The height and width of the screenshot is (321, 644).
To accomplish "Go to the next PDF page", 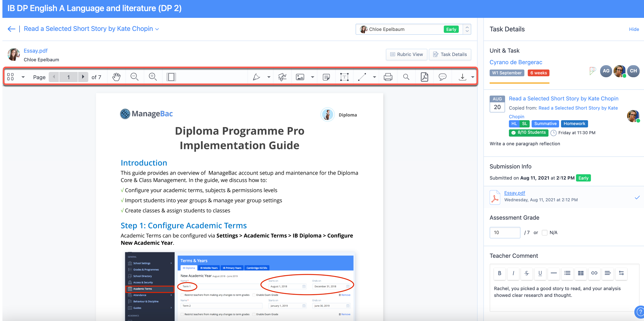I will 83,77.
